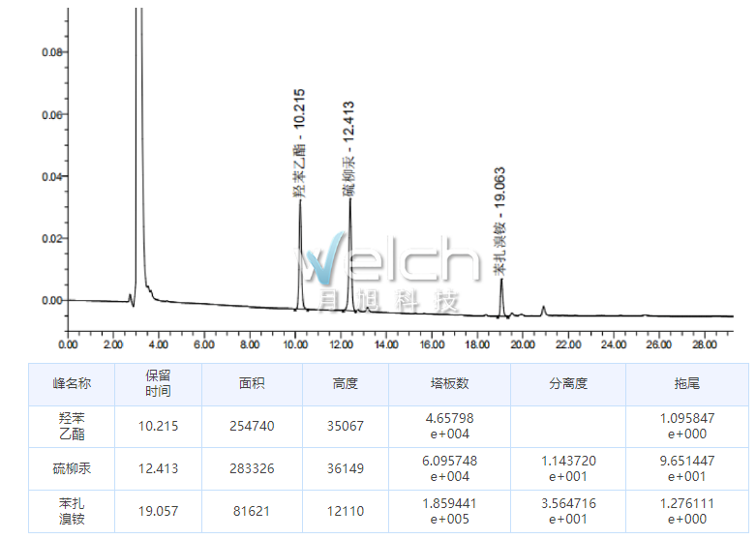The image size is (756, 539).
Task: Click the 高度 column header
Action: pos(345,383)
